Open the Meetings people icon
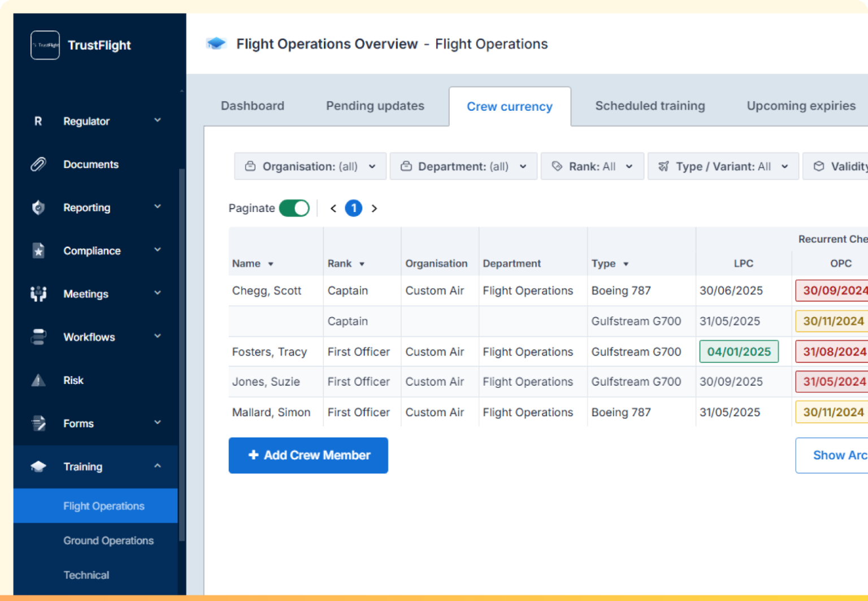 tap(38, 293)
